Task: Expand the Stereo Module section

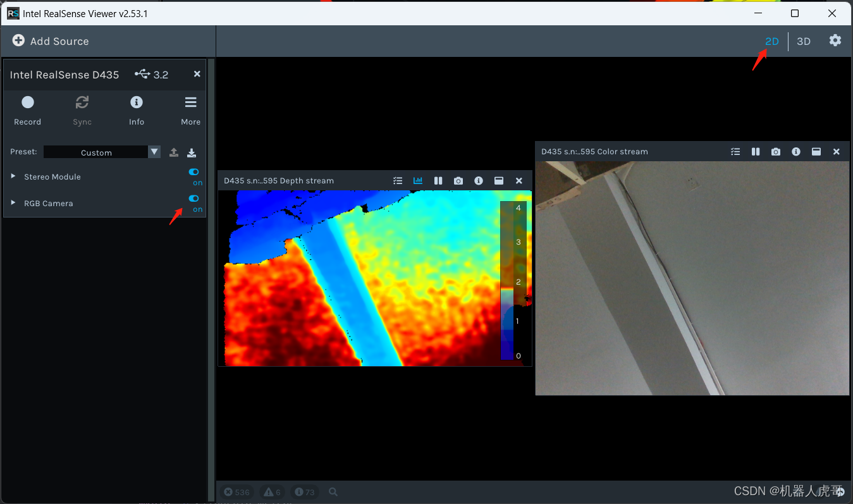Action: click(x=13, y=176)
